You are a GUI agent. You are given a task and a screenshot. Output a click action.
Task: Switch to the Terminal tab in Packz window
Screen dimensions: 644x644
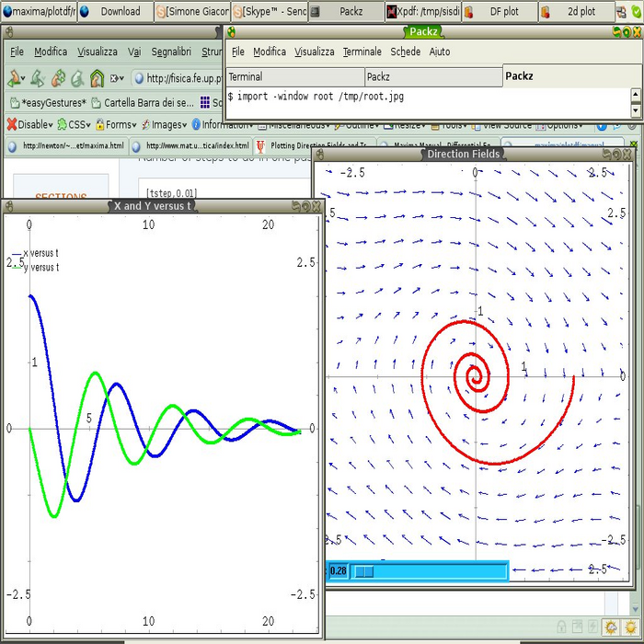[295, 76]
